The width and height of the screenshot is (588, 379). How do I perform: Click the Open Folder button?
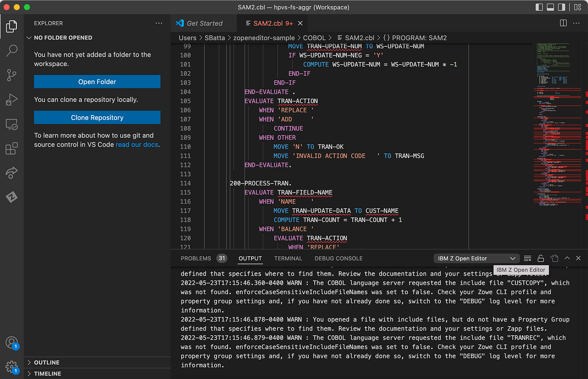97,82
